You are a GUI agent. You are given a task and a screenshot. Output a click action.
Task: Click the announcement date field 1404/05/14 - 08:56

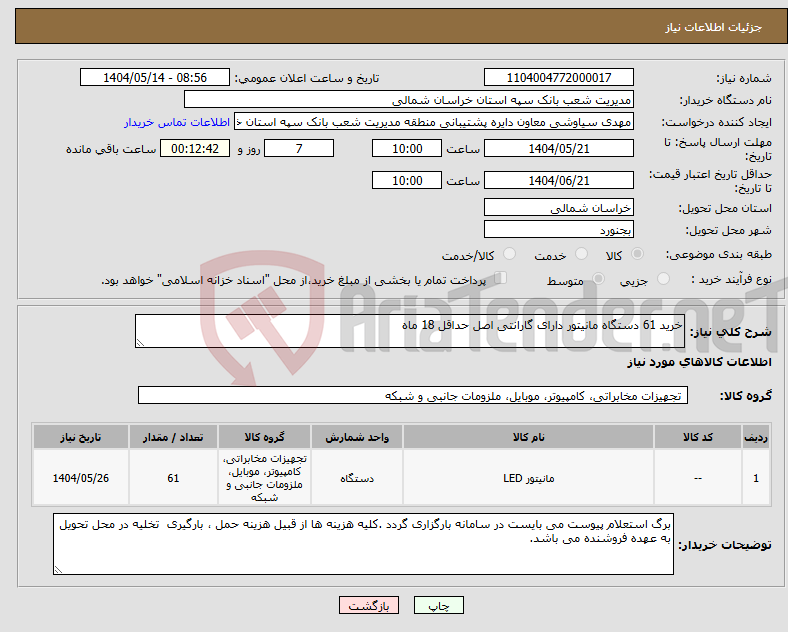click(x=155, y=77)
